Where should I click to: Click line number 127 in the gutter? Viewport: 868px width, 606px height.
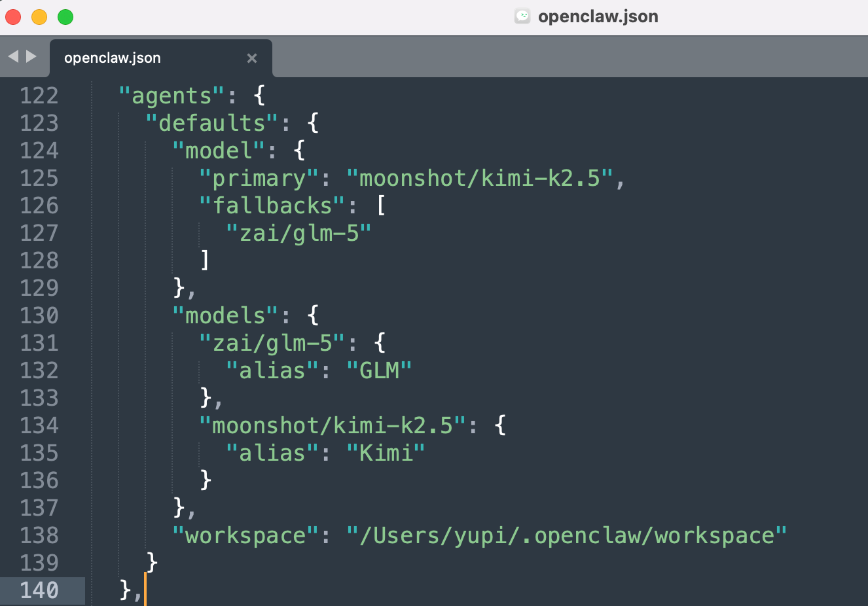point(39,233)
